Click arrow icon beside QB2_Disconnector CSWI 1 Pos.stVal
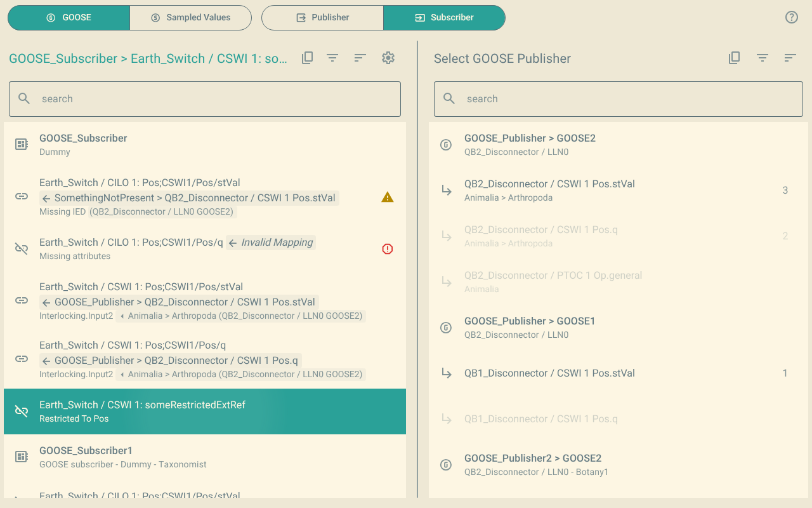 click(446, 190)
